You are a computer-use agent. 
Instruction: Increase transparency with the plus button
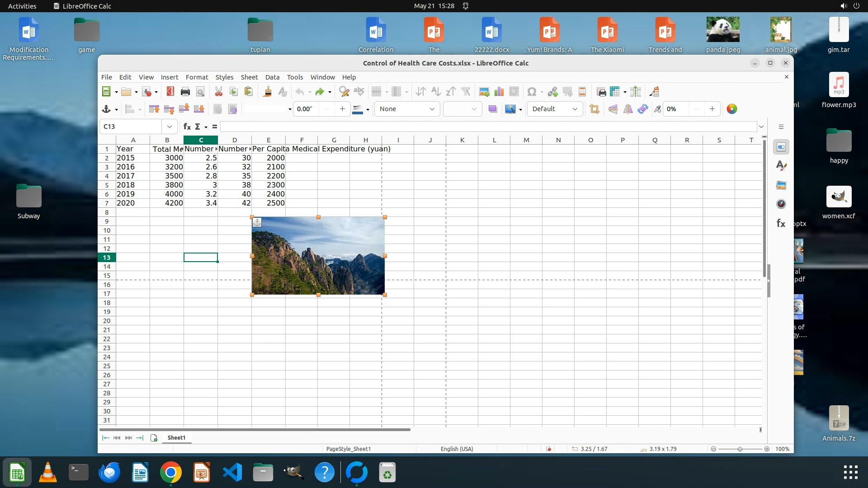click(712, 109)
